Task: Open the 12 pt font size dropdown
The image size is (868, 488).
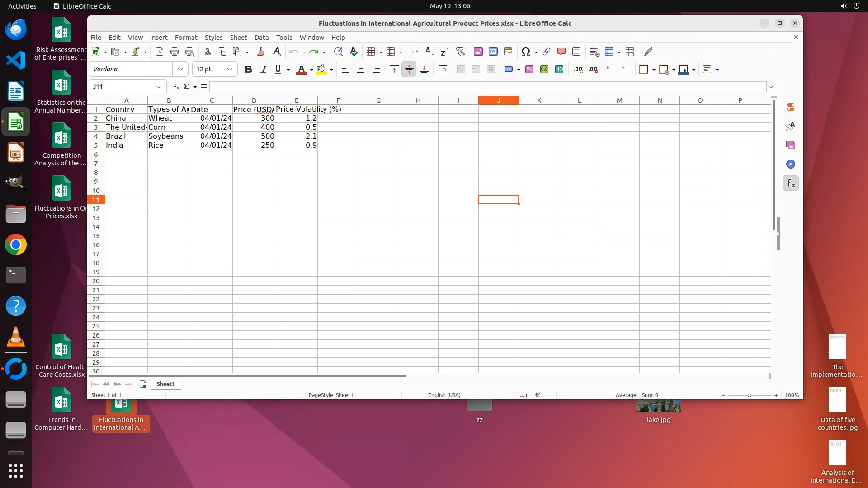Action: point(230,70)
